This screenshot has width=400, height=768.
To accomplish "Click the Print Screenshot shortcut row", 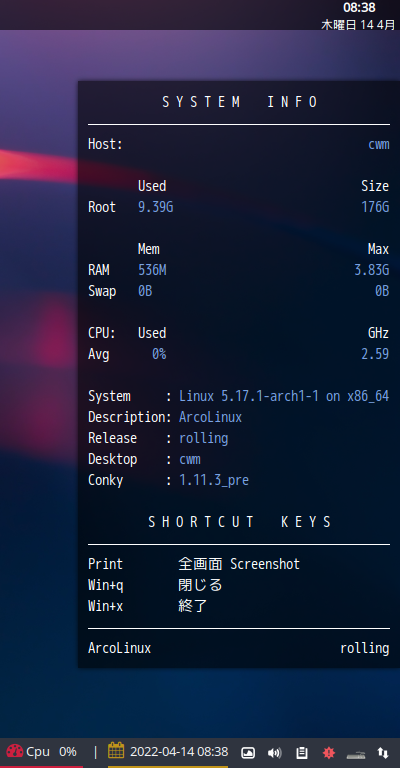I will (194, 564).
